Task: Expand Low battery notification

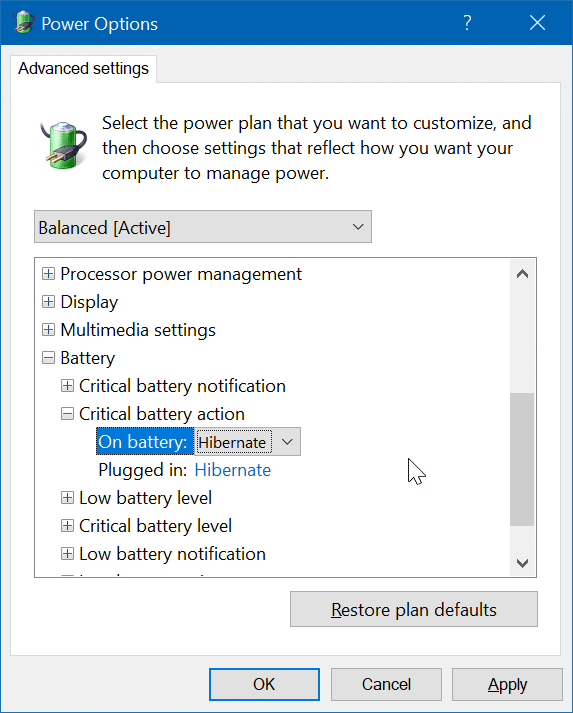Action: (67, 554)
